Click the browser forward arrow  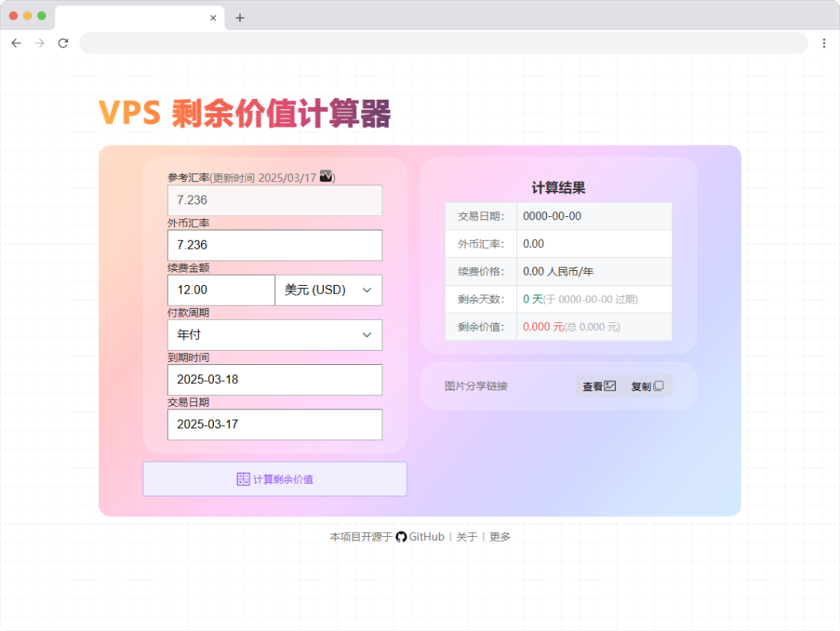click(40, 43)
